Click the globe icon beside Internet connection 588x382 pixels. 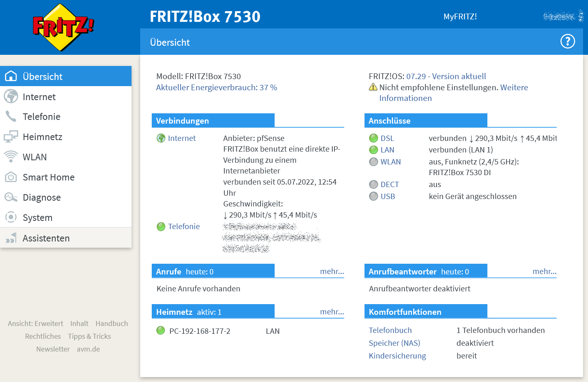161,138
